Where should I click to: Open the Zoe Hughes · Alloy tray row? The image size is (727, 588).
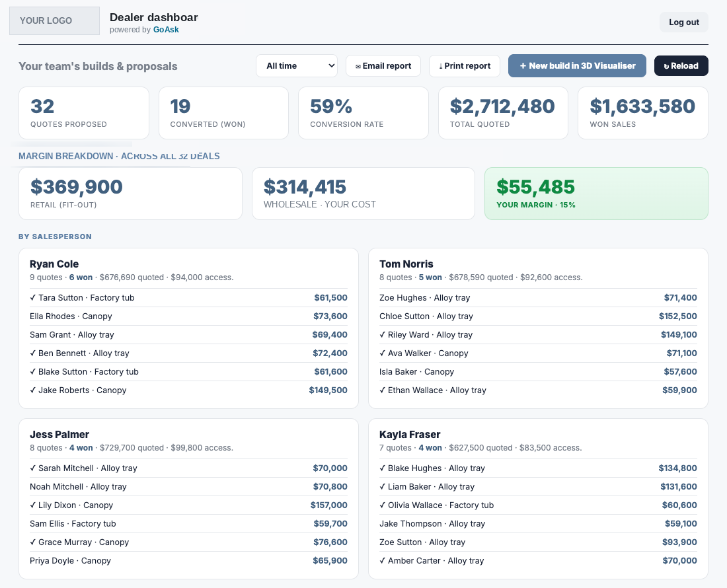(538, 298)
